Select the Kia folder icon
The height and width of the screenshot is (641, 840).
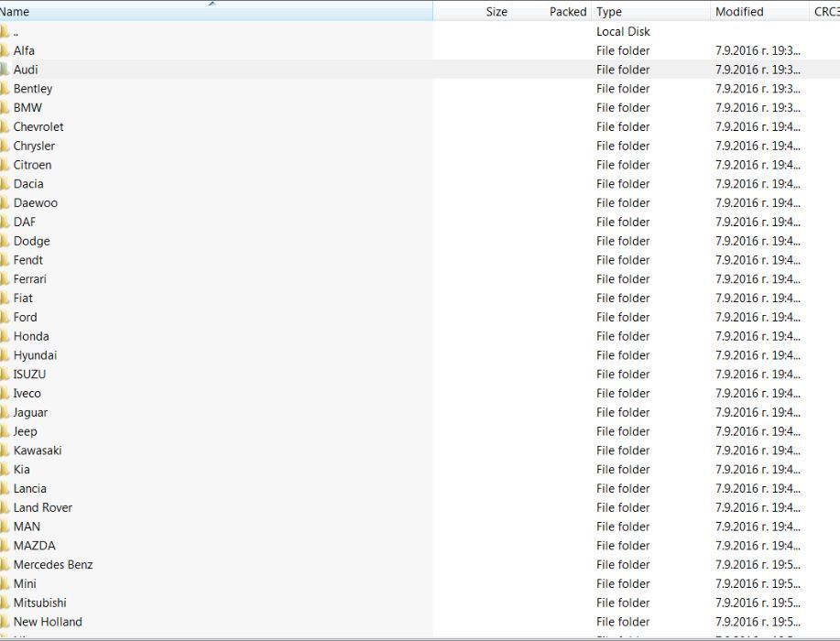click(5, 470)
